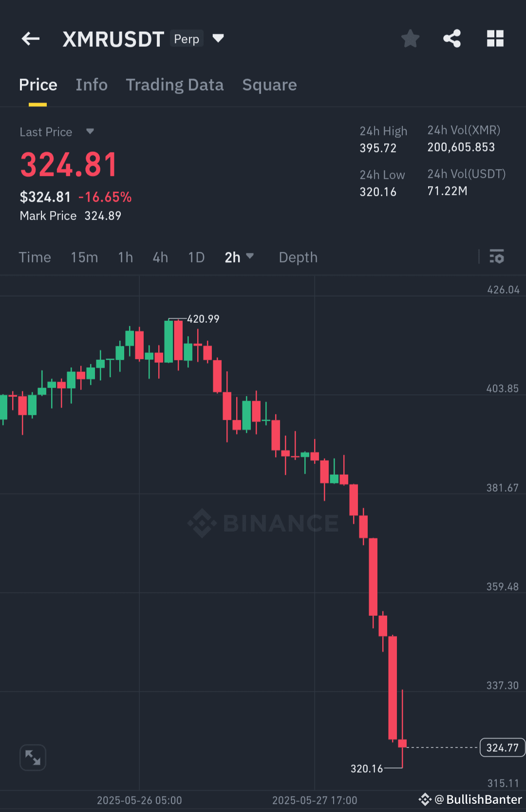Star XMRUSDT as a favorite pair
The width and height of the screenshot is (526, 812).
coord(410,38)
